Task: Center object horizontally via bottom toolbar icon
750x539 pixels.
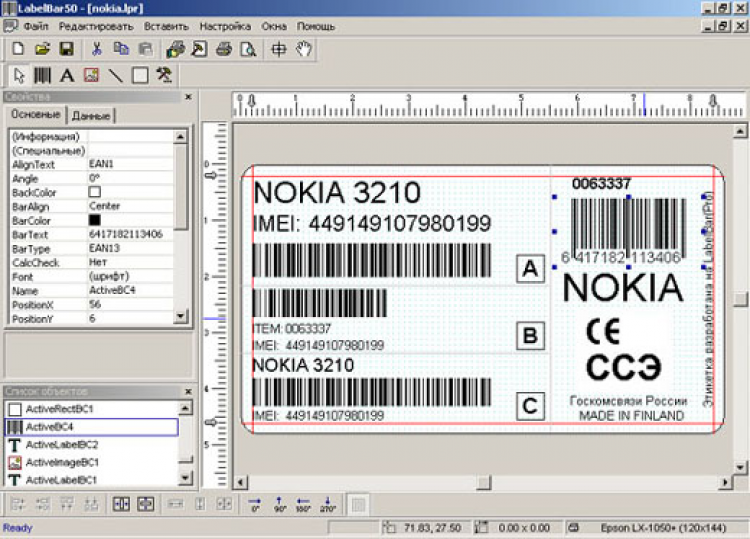Action: point(121,504)
